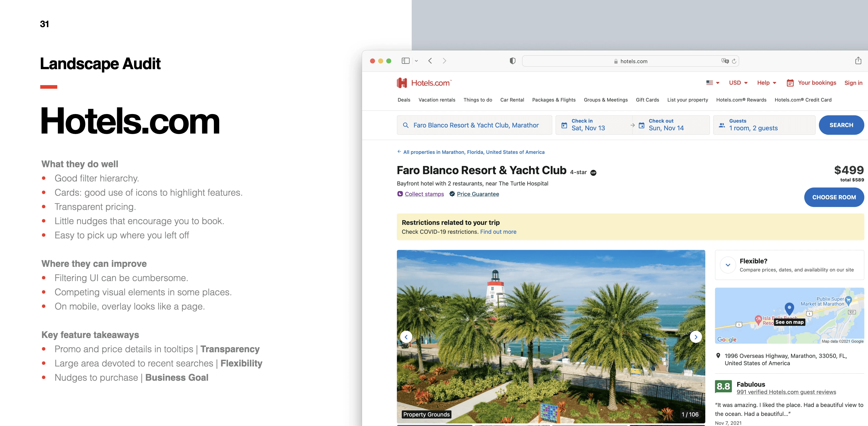Click the Your bookings calendar icon
This screenshot has width=868, height=426.
pyautogui.click(x=790, y=83)
